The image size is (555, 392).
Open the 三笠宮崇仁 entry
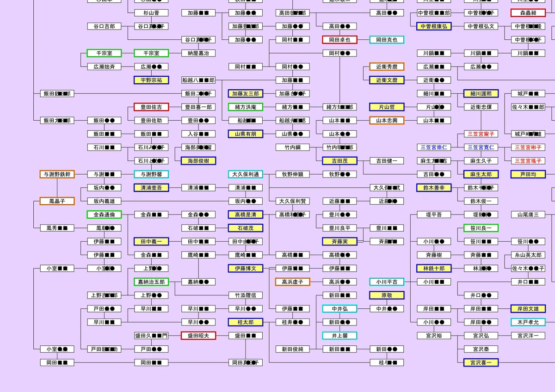tap(434, 147)
